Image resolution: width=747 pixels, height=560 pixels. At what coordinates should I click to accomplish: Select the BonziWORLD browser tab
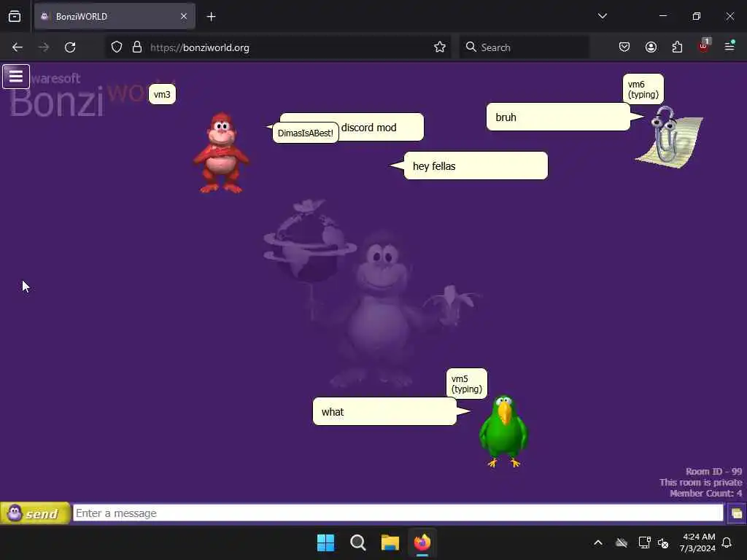[x=115, y=16]
